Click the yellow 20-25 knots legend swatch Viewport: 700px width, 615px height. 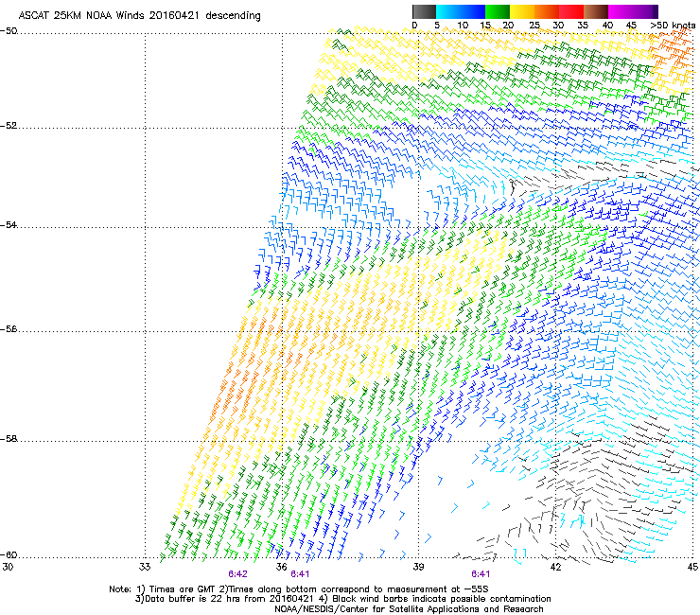pyautogui.click(x=522, y=11)
